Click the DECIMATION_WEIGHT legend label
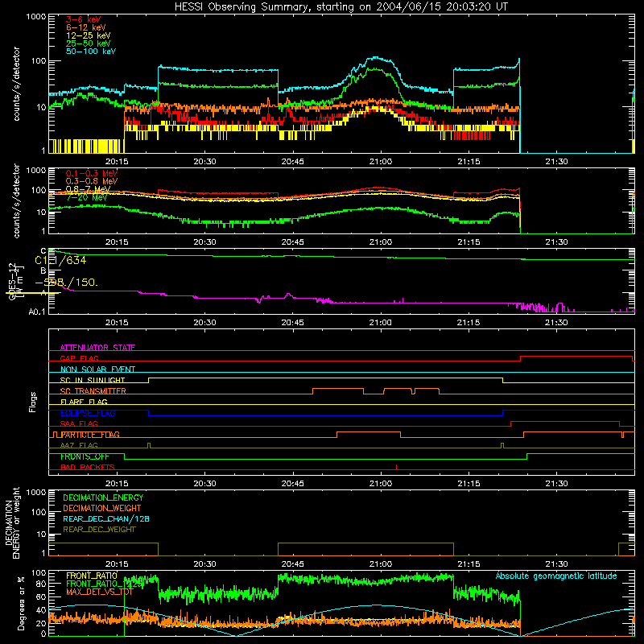The height and width of the screenshot is (644, 644). [x=102, y=508]
